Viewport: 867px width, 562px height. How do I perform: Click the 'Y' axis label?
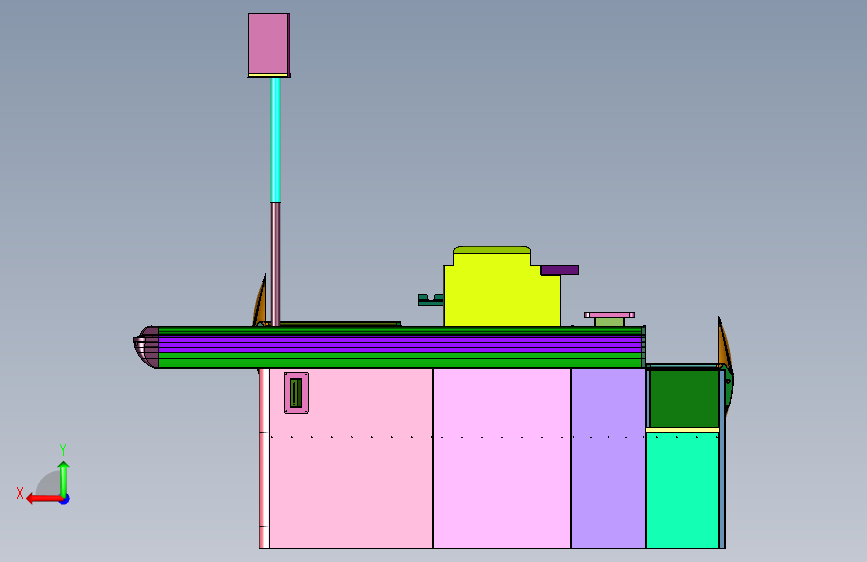point(63,450)
